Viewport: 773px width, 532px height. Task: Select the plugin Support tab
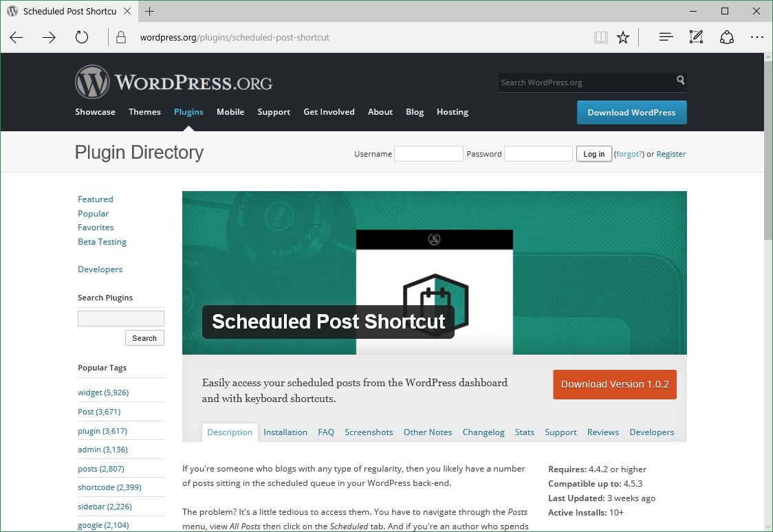pos(560,432)
